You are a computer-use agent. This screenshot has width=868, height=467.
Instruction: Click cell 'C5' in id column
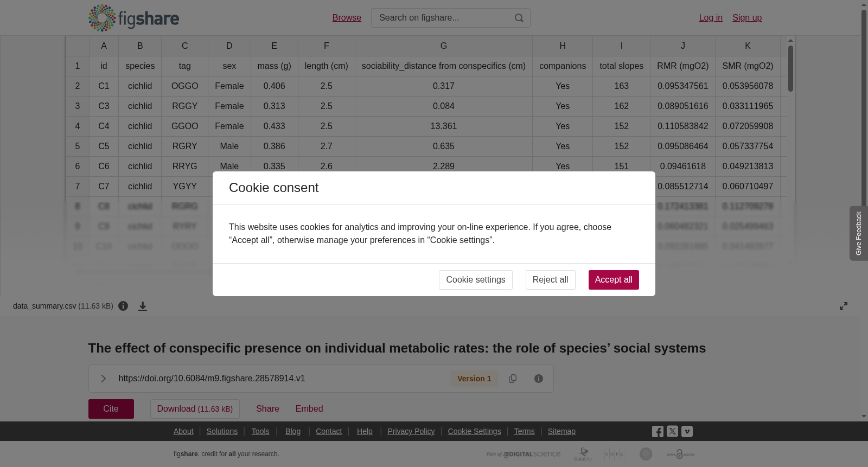[x=104, y=146]
